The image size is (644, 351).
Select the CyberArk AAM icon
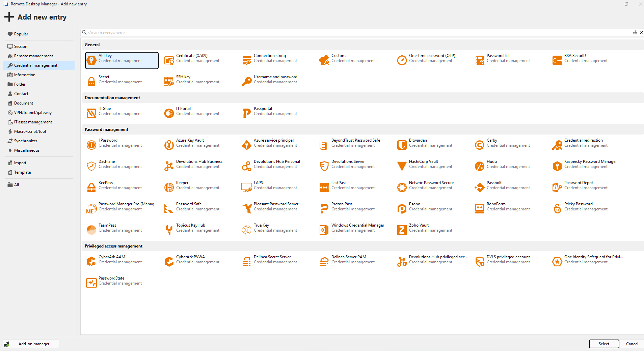(x=91, y=262)
